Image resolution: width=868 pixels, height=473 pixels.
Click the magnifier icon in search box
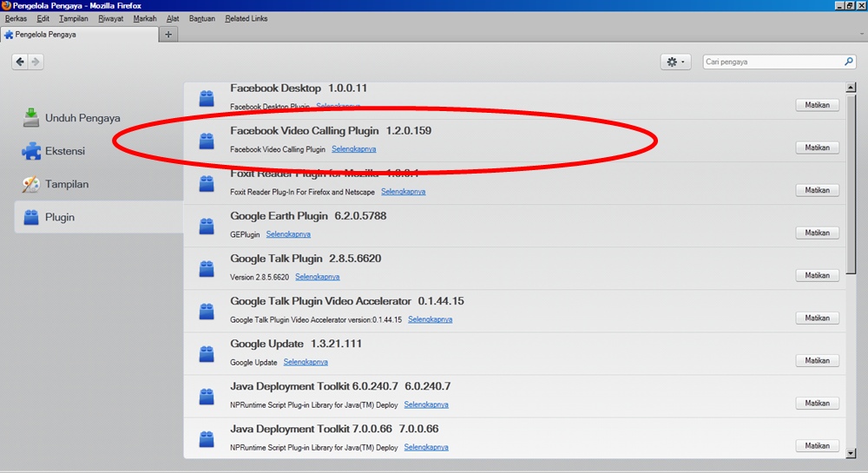point(849,62)
